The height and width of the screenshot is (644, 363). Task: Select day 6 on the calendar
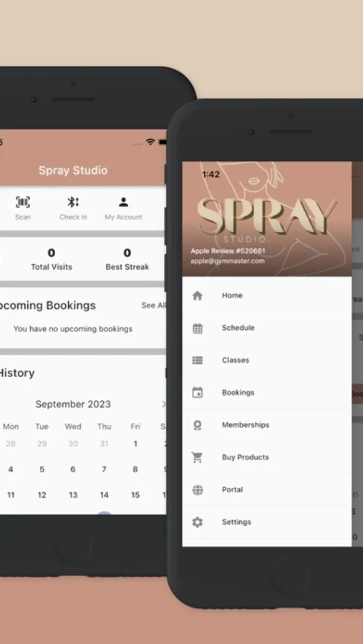pyautogui.click(x=73, y=469)
